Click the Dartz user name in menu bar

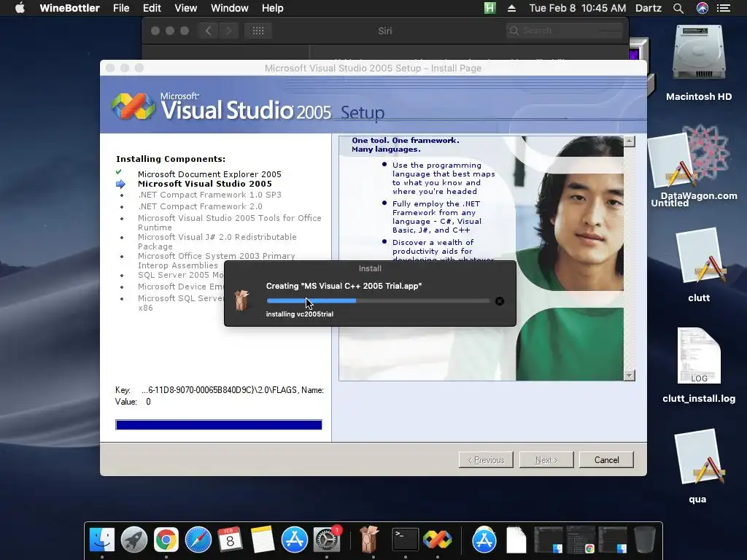tap(649, 8)
